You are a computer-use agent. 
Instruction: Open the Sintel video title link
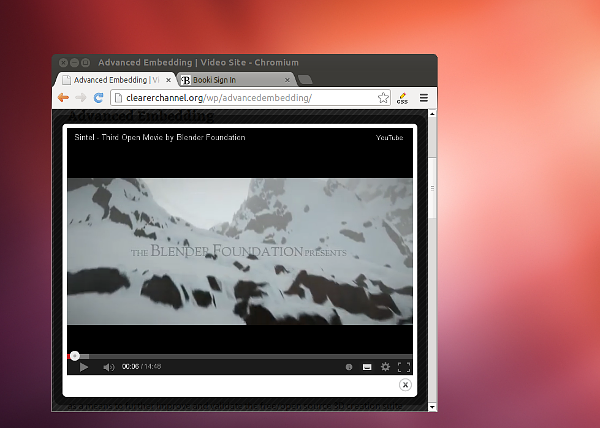(x=160, y=137)
